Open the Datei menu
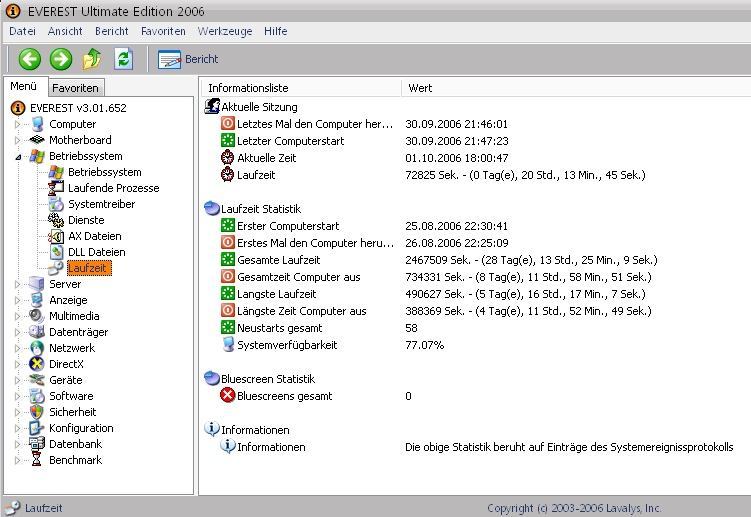The width and height of the screenshot is (751, 517). (22, 31)
